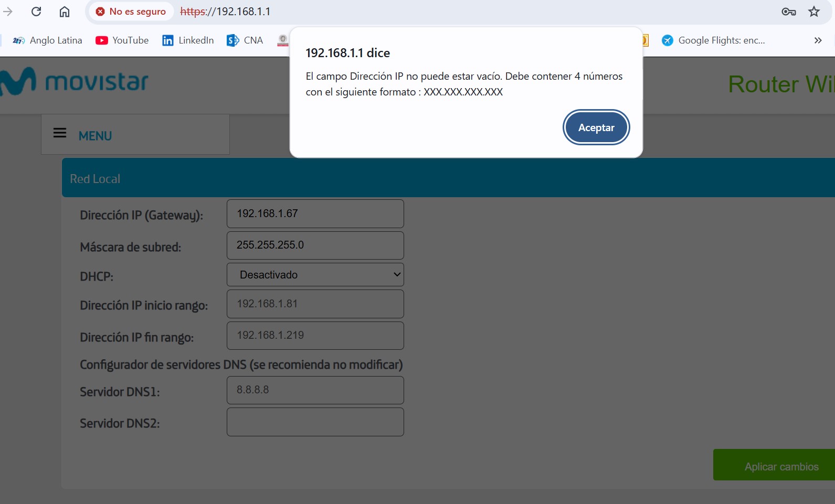835x504 pixels.
Task: Open the YouTube bookmark
Action: 122,40
